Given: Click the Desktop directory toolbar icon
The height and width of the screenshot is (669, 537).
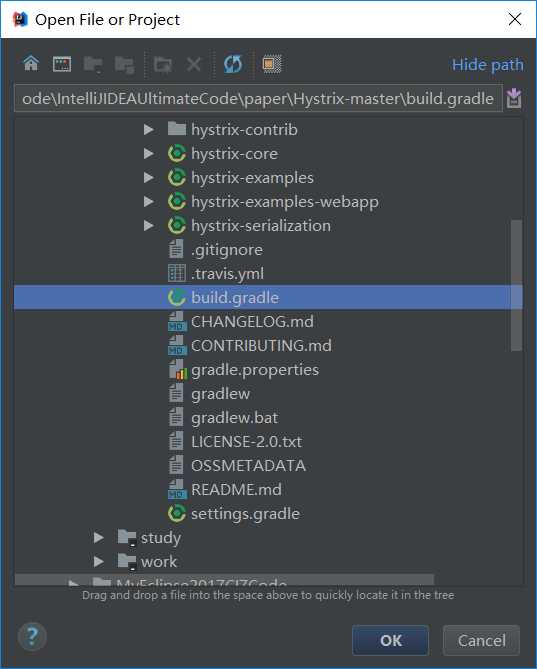Looking at the screenshot, I should coord(62,64).
